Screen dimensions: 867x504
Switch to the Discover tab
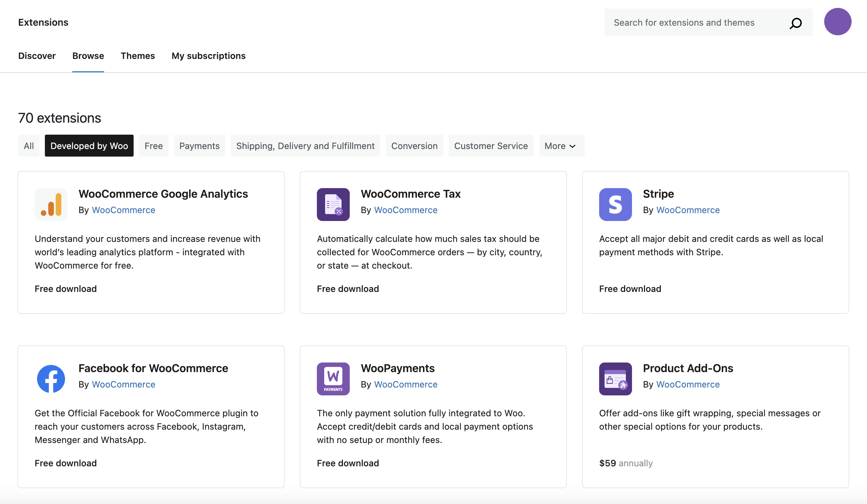pos(37,56)
